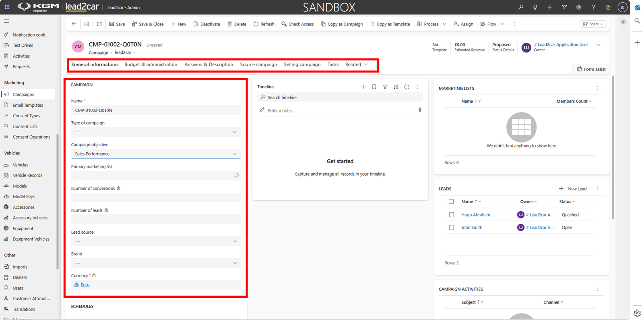
Task: Open Outlook icon in right sidebar
Action: click(637, 7)
